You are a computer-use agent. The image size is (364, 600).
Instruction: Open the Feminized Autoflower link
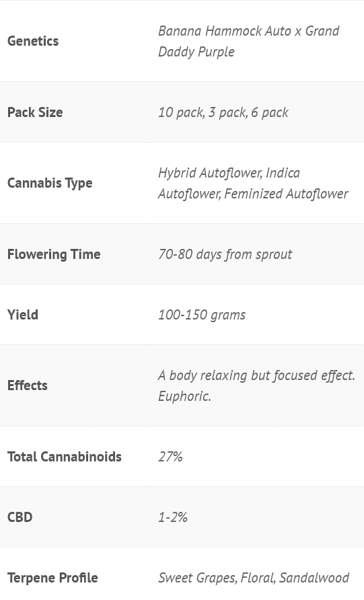286,194
